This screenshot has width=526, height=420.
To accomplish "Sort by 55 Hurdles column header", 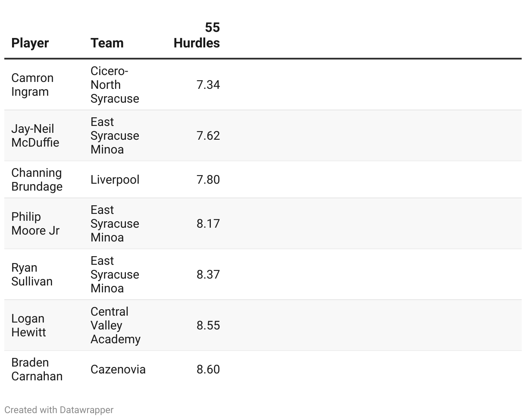I will click(197, 35).
